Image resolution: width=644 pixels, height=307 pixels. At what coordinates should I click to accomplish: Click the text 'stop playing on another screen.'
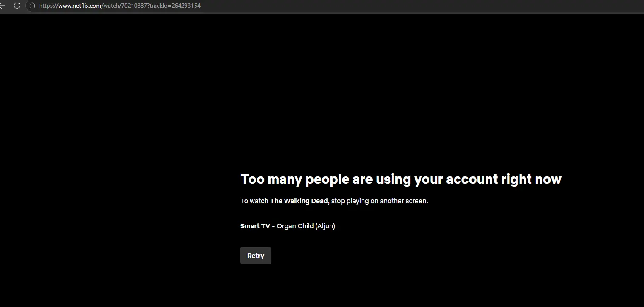pos(380,201)
